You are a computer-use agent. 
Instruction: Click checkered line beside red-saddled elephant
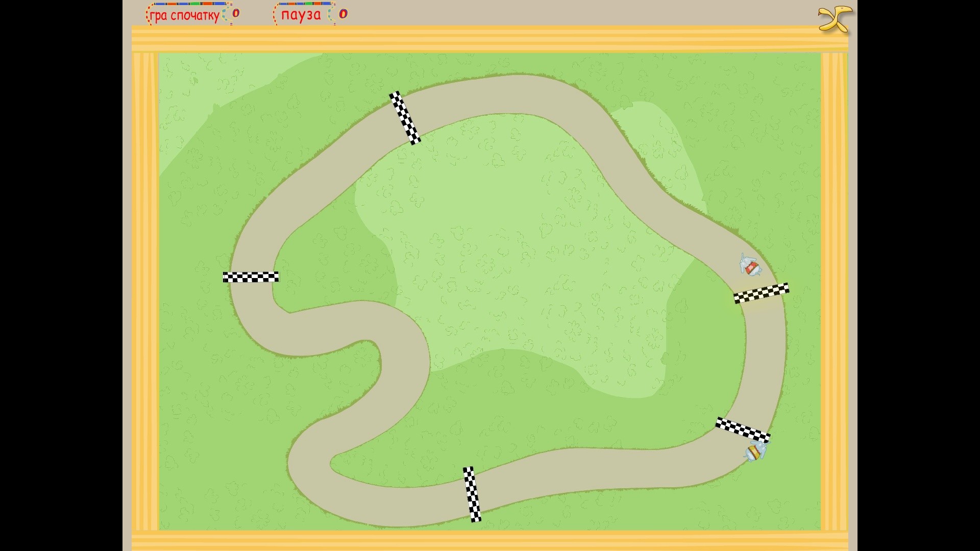(761, 293)
